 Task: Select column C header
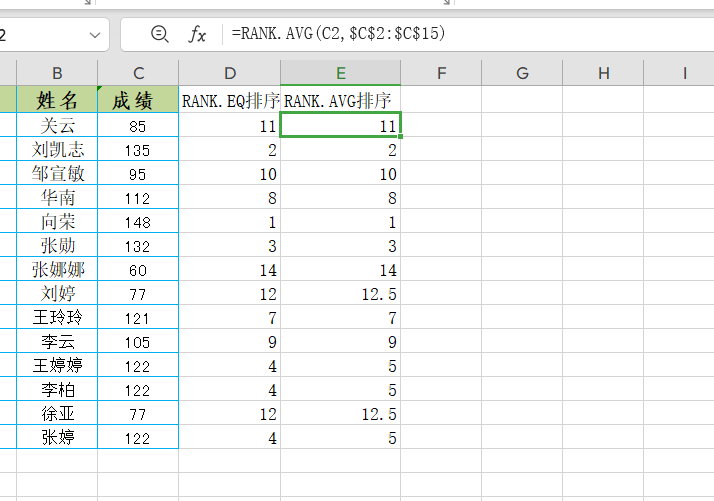[138, 73]
